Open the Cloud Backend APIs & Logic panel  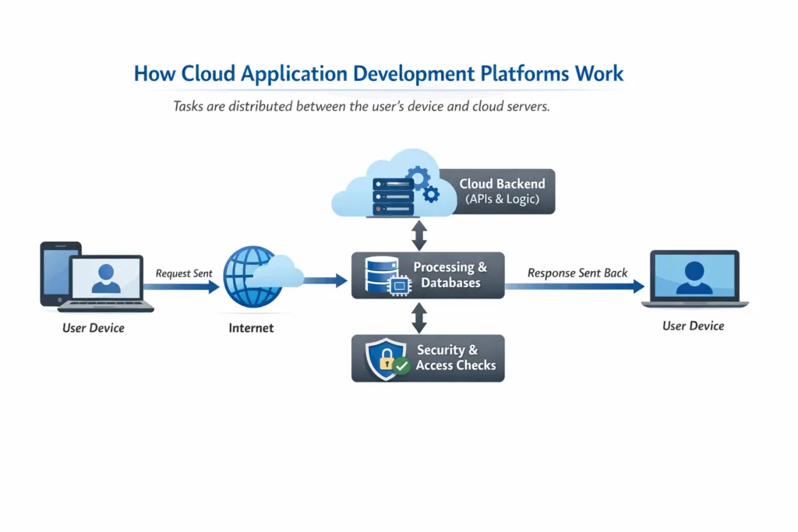coord(502,191)
